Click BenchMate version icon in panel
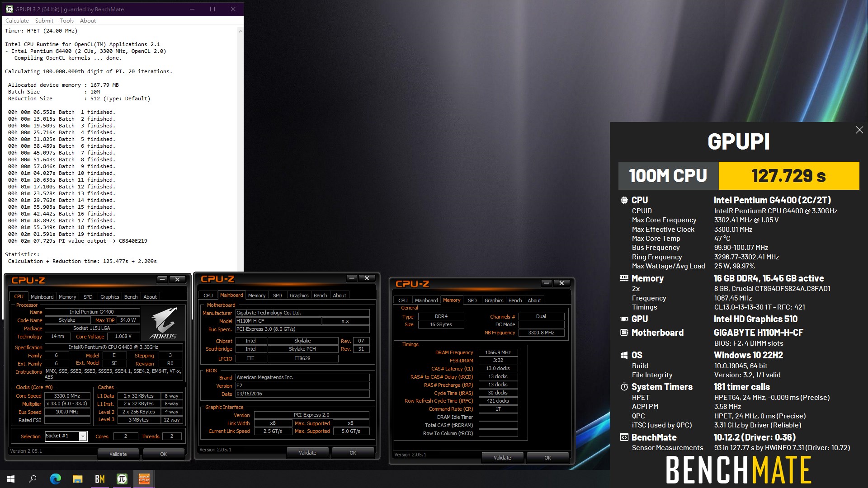The width and height of the screenshot is (868, 488). (624, 437)
